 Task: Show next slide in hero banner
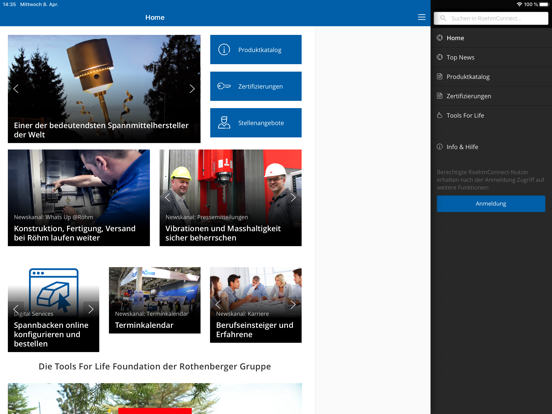pos(192,89)
